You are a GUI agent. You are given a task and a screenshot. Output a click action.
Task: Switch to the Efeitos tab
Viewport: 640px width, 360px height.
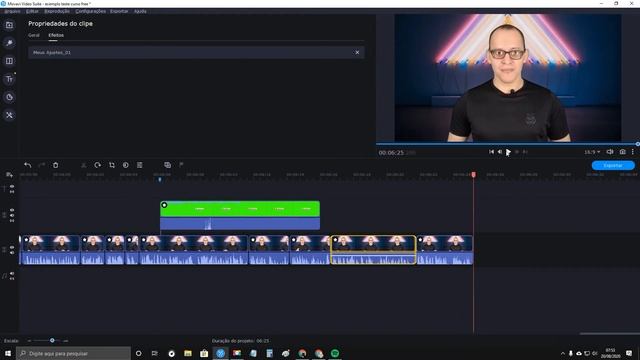(x=56, y=35)
